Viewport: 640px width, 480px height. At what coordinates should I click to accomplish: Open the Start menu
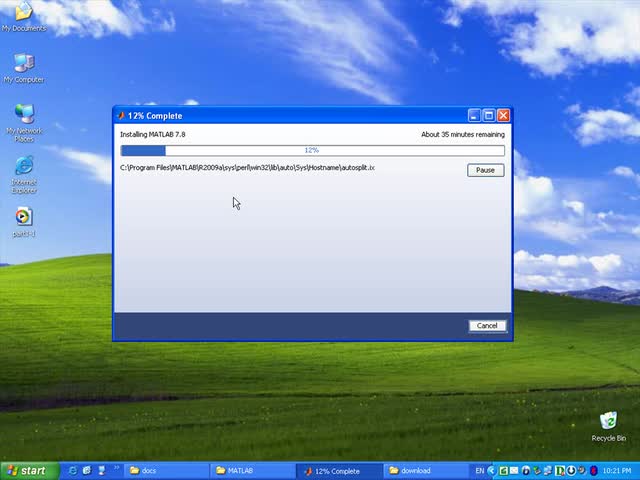[x=29, y=471]
